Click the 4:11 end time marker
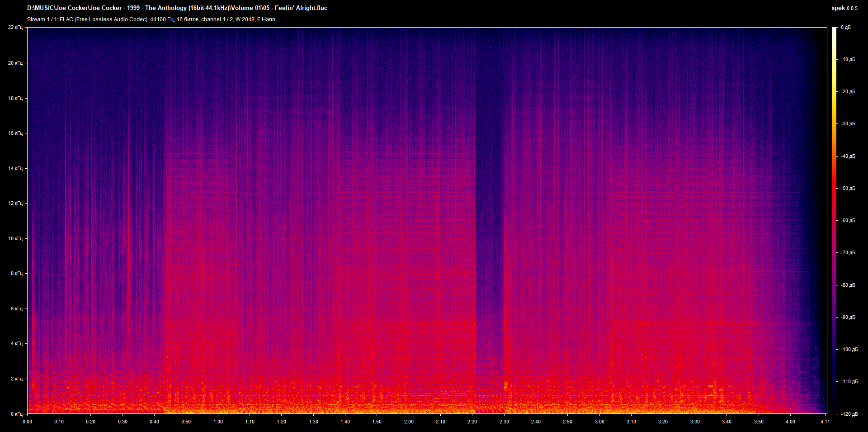This screenshot has height=432, width=868. click(x=825, y=422)
